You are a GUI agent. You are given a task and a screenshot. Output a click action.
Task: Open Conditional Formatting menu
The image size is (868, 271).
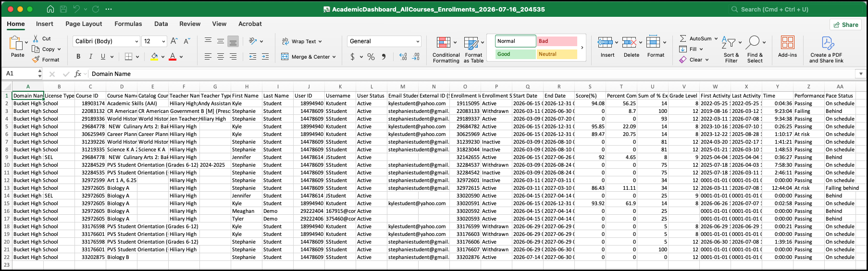(x=446, y=49)
